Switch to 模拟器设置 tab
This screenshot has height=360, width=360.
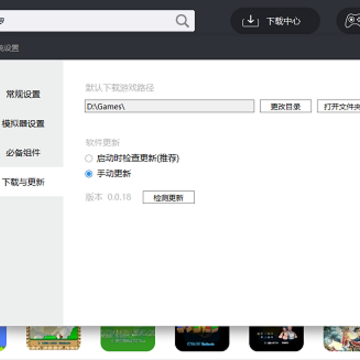point(23,124)
